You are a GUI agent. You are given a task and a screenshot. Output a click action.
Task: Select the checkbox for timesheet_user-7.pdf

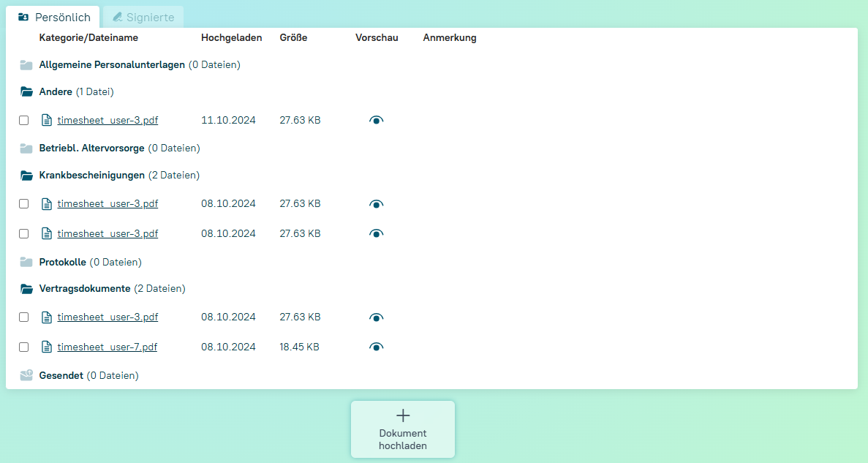pos(24,347)
